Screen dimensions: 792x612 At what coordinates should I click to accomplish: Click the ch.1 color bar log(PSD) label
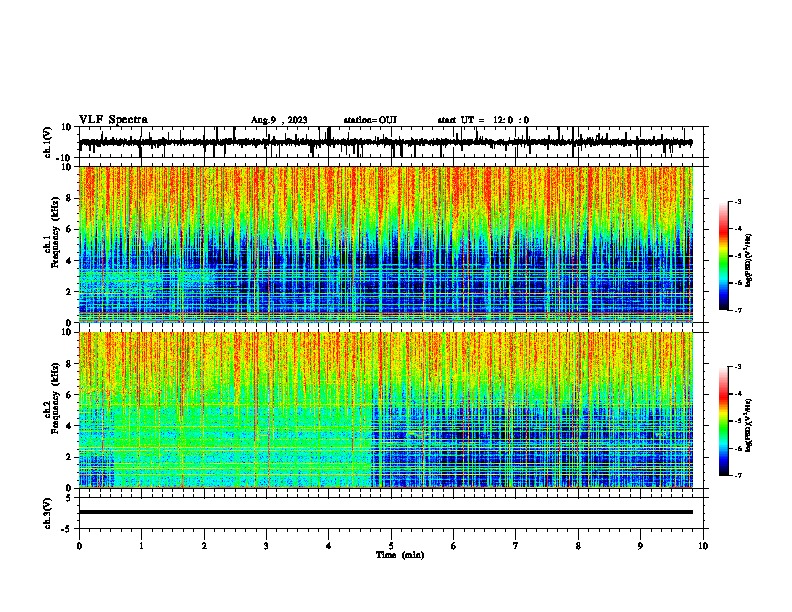748,261
